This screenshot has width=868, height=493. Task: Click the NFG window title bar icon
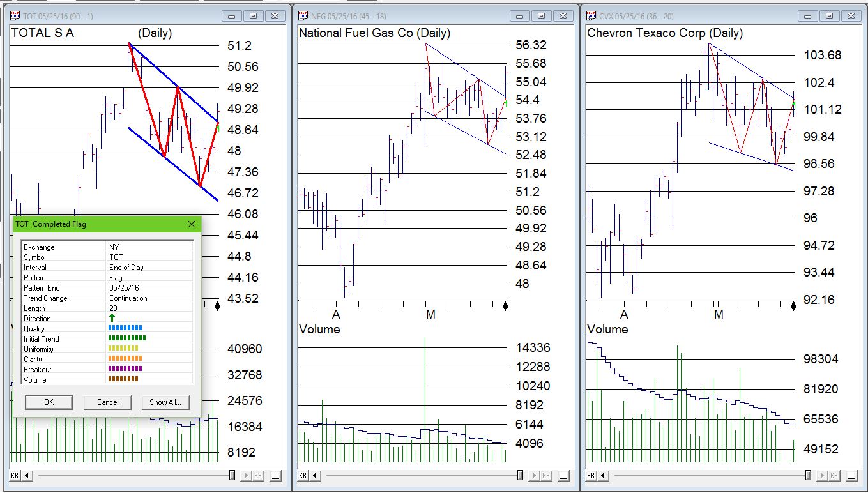[303, 16]
